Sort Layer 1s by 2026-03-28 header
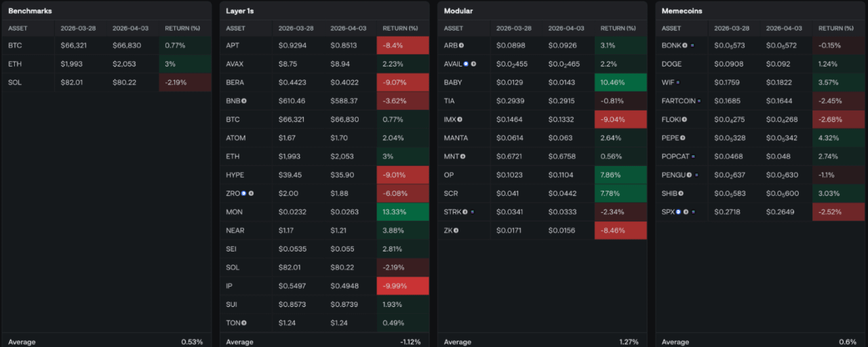 [x=296, y=28]
